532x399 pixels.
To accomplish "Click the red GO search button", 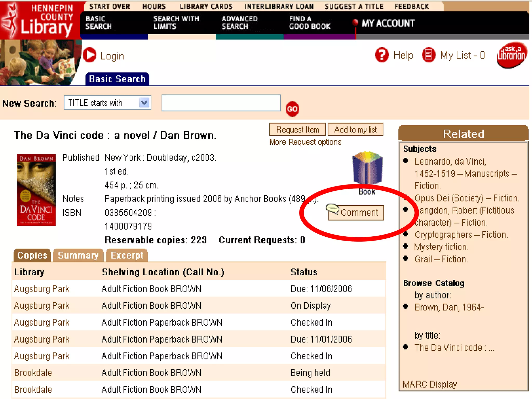I will (292, 109).
